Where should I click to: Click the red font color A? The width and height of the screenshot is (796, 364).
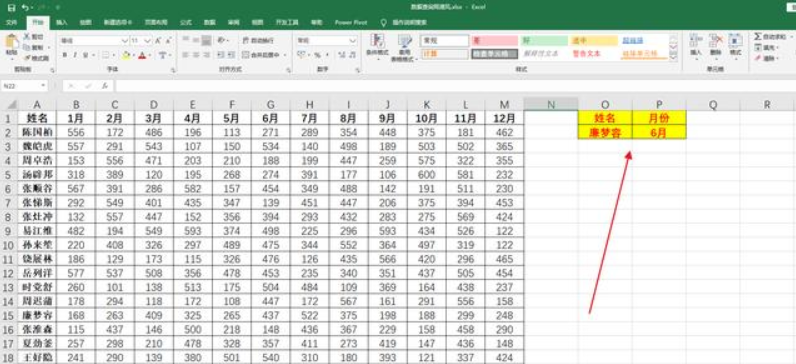143,55
